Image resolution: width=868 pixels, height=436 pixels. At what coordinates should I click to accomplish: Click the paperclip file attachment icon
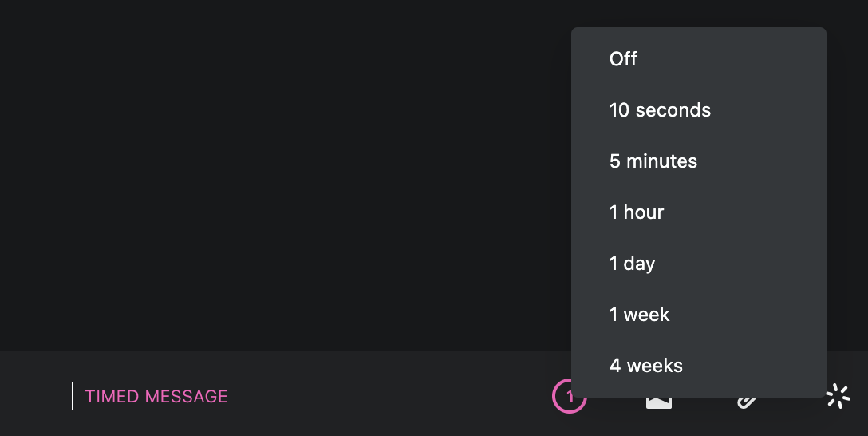tap(747, 402)
